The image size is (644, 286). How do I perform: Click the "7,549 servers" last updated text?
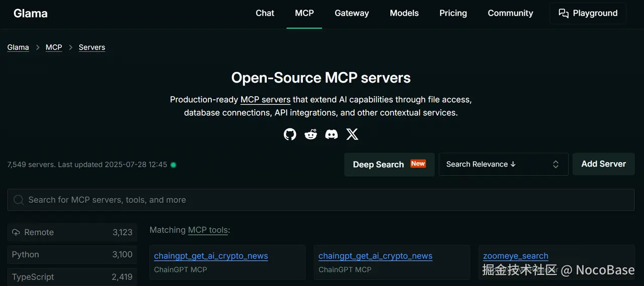(x=87, y=165)
